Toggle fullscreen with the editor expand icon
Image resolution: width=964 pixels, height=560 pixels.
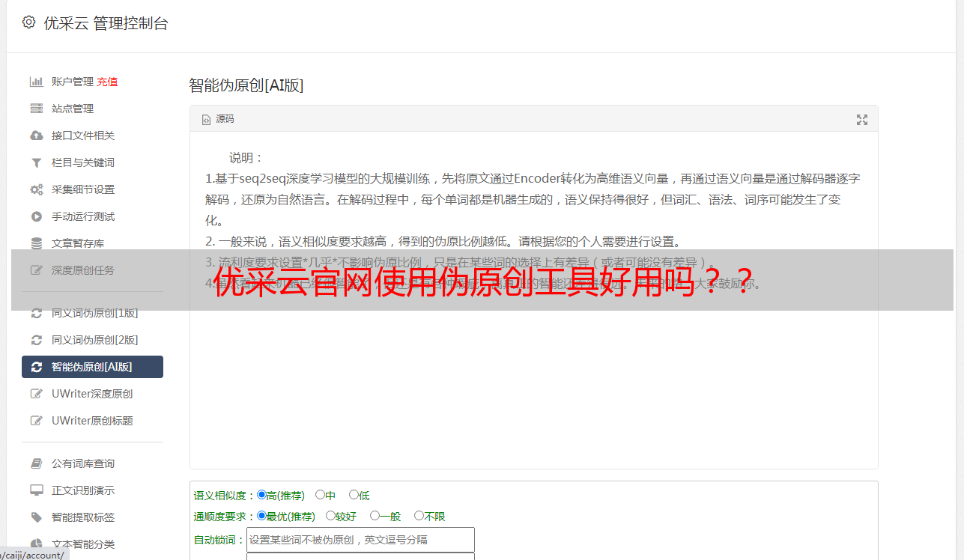(x=862, y=120)
